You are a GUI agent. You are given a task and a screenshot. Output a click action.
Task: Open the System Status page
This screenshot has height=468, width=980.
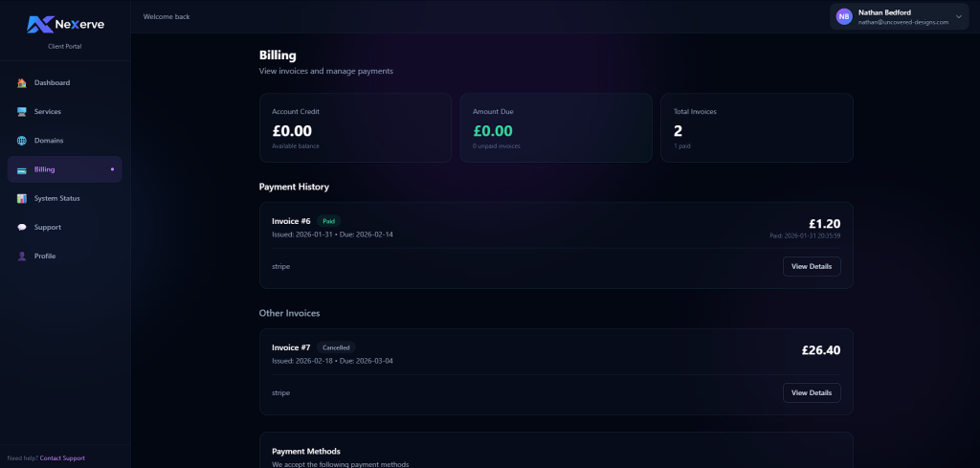56,198
